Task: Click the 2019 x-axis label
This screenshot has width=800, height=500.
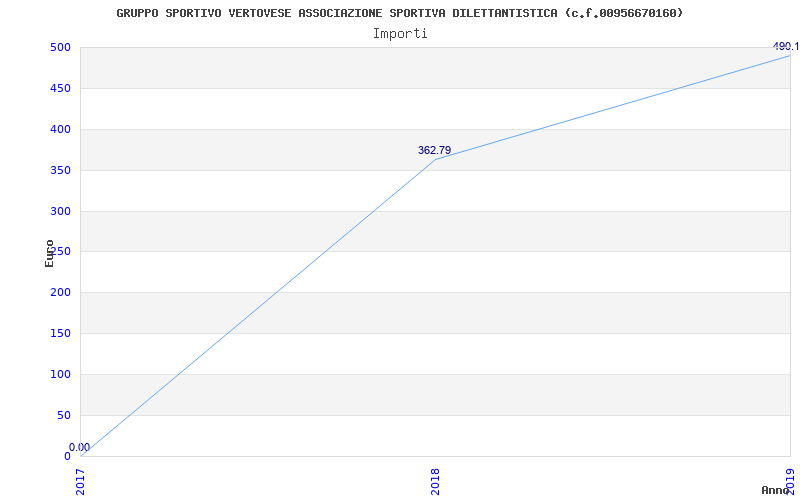Action: (790, 482)
